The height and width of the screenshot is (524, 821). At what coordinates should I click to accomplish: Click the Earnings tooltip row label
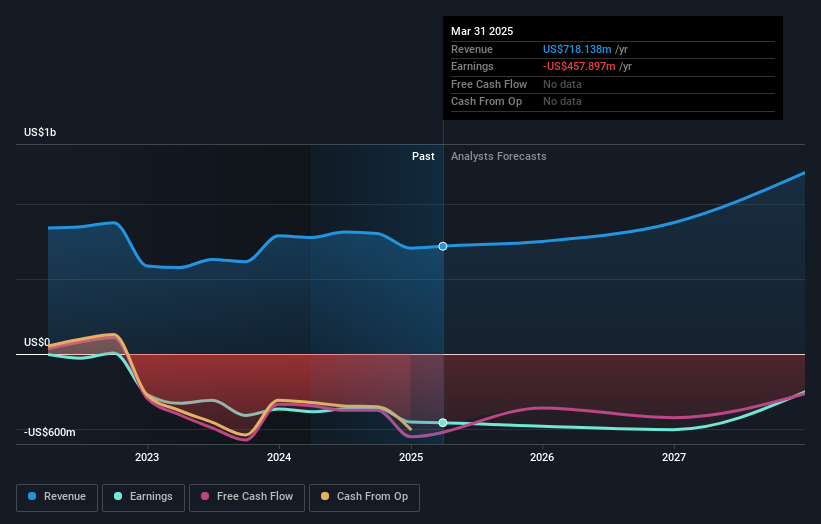pos(472,66)
